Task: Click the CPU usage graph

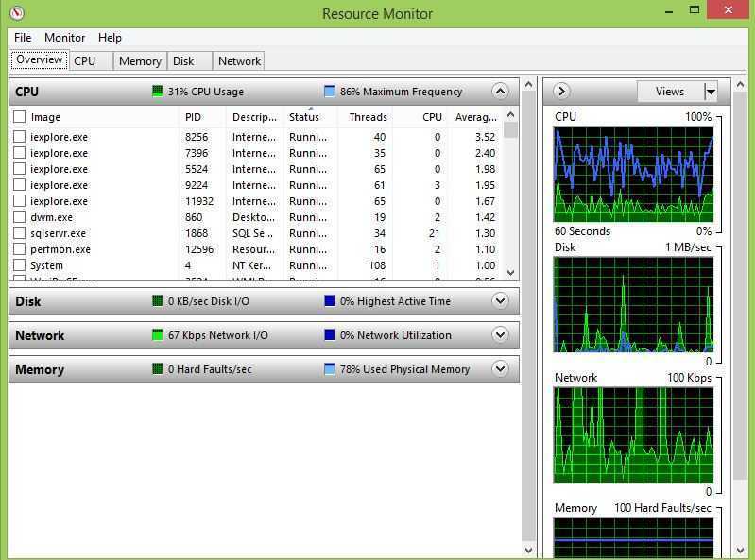Action: click(634, 175)
